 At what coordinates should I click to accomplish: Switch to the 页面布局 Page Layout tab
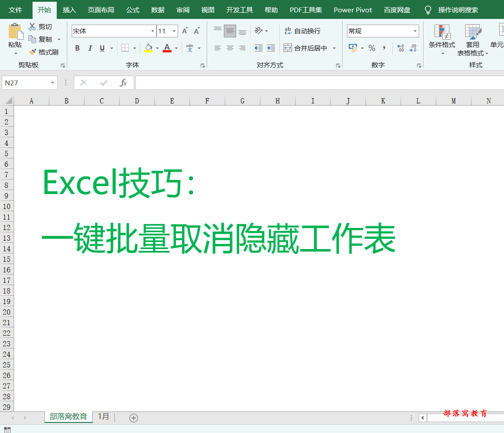[x=101, y=10]
